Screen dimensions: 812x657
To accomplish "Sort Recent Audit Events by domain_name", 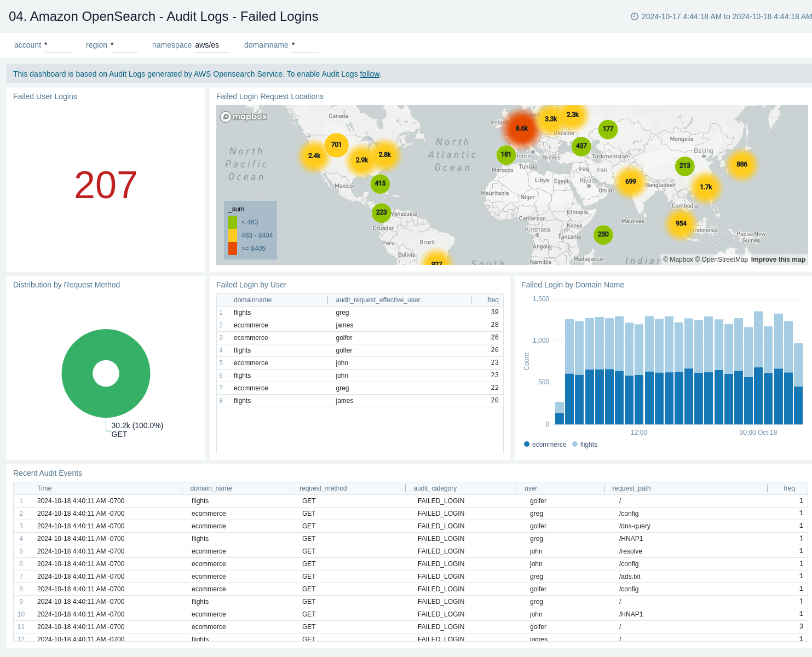I will point(211,488).
